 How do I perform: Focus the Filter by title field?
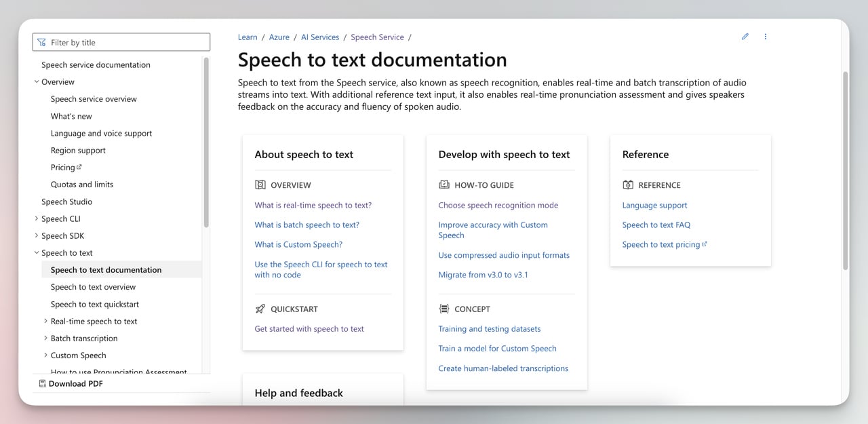pos(121,42)
